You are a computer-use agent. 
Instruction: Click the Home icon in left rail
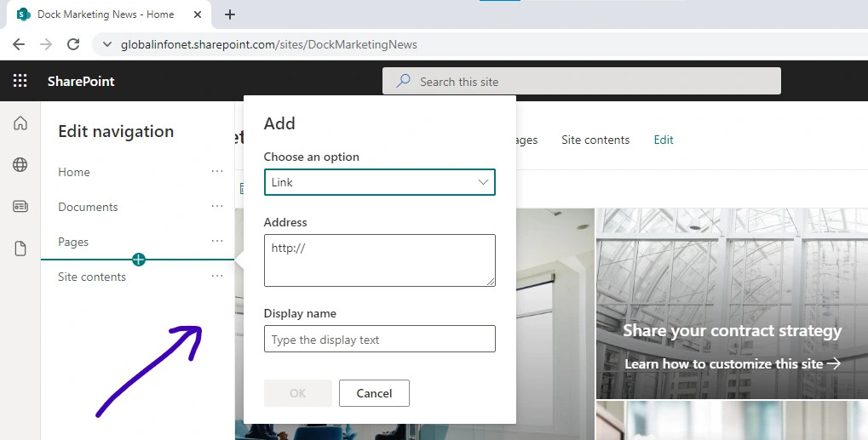tap(20, 123)
